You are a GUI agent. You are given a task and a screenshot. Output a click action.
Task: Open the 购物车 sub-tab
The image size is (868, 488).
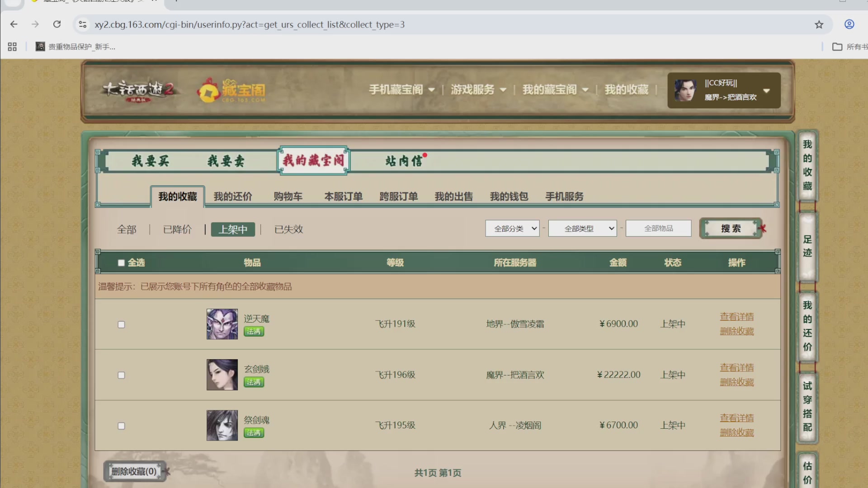click(288, 196)
